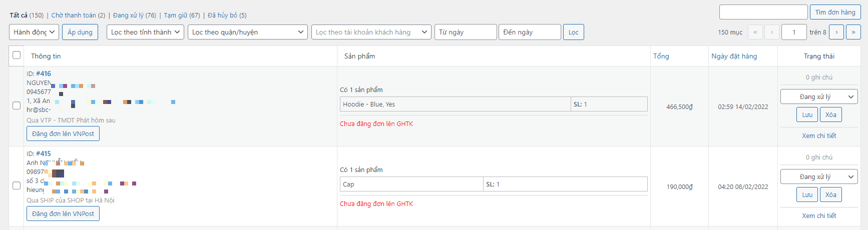Delete order #416 with Xóa button
Screen dimensions: 868x230
(x=831, y=114)
